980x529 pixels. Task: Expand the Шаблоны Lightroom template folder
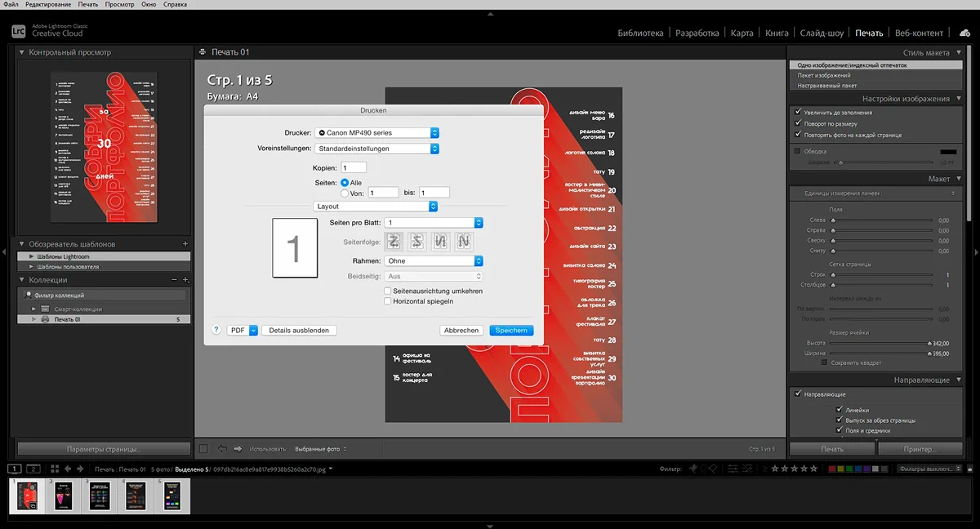[x=31, y=256]
